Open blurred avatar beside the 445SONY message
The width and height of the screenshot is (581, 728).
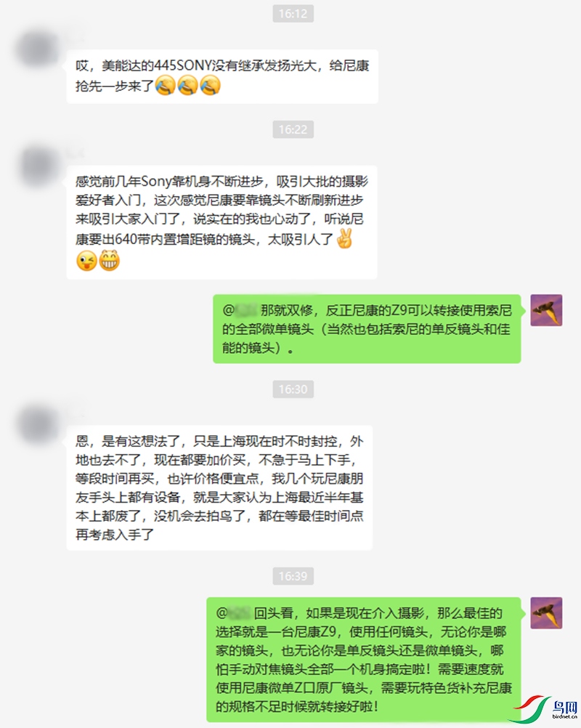pos(38,49)
